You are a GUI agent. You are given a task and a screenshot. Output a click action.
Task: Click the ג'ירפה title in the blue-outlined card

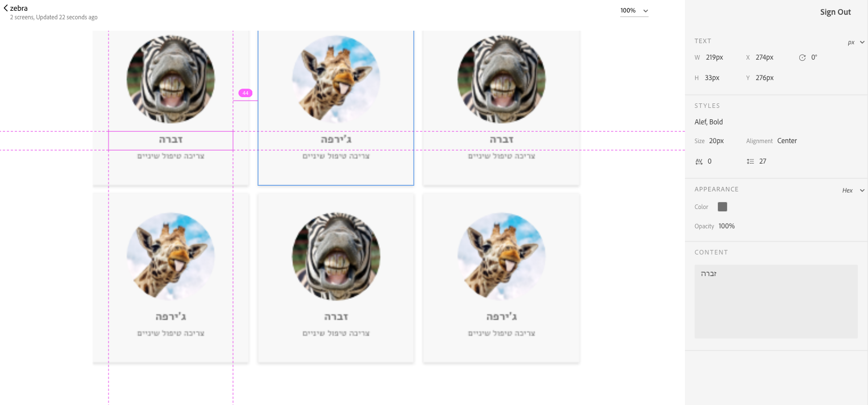click(x=336, y=140)
